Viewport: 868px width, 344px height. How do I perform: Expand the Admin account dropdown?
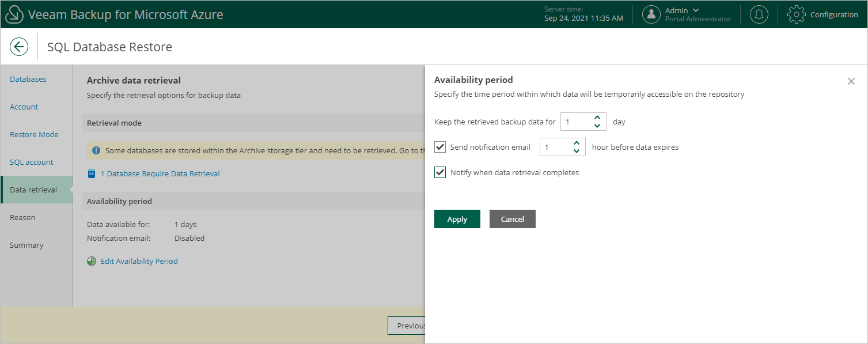(696, 10)
